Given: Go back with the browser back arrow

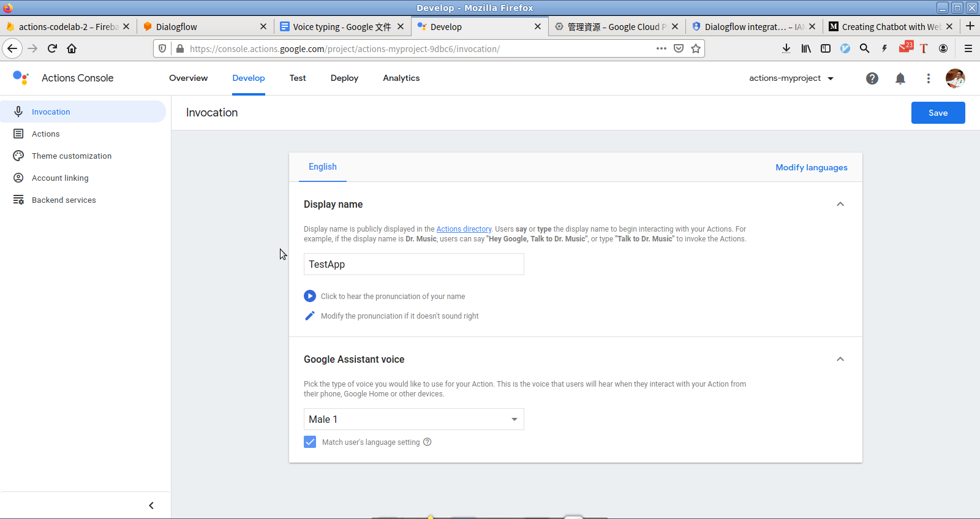Looking at the screenshot, I should 12,48.
